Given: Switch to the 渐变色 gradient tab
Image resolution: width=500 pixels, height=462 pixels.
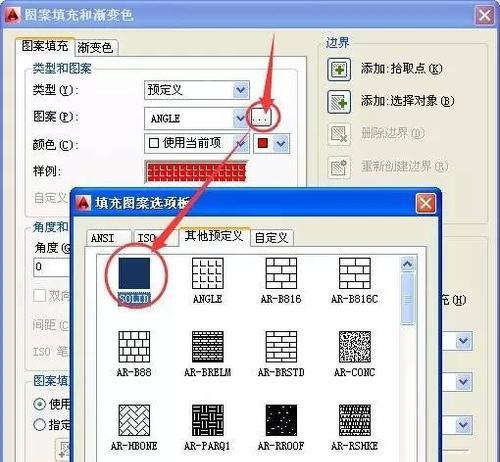Looking at the screenshot, I should coord(96,48).
